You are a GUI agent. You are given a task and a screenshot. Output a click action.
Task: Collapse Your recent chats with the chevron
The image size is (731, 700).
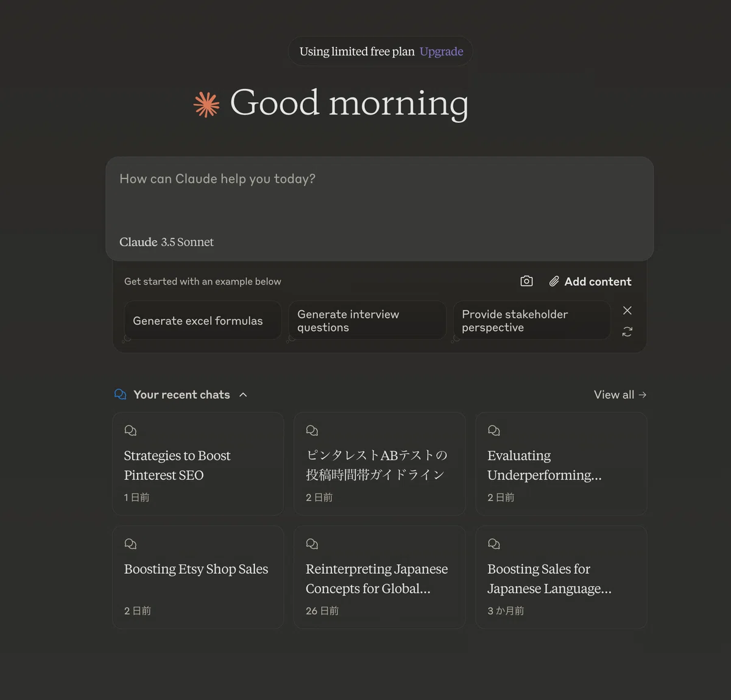243,395
